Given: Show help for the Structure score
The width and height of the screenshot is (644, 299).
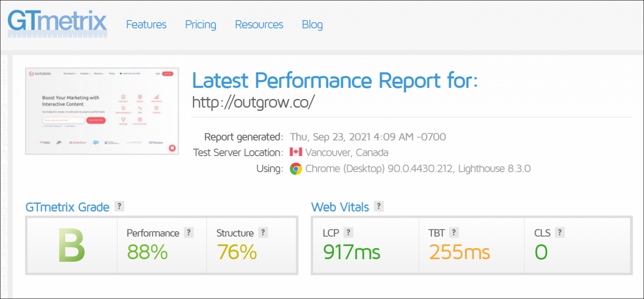Looking at the screenshot, I should click(x=263, y=233).
